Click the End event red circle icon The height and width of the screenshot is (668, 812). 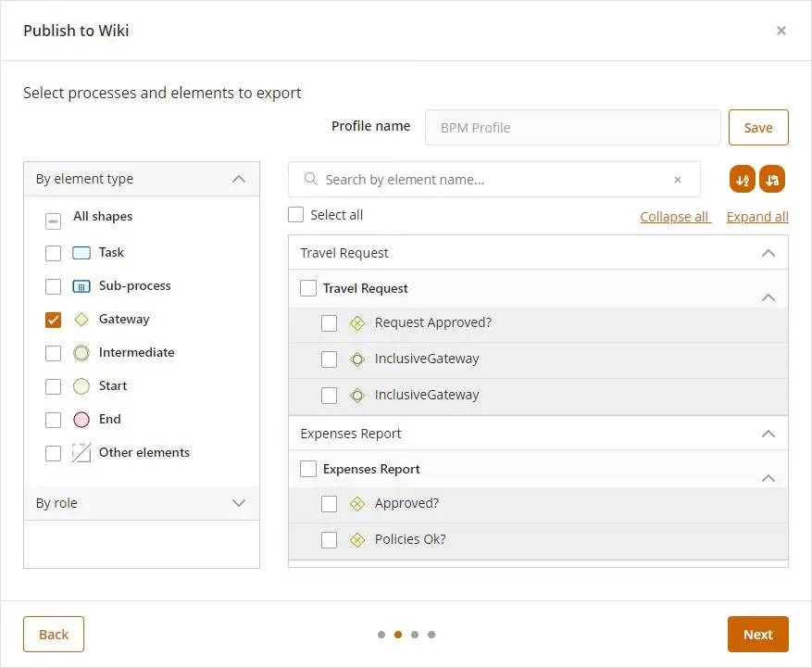[x=81, y=420]
